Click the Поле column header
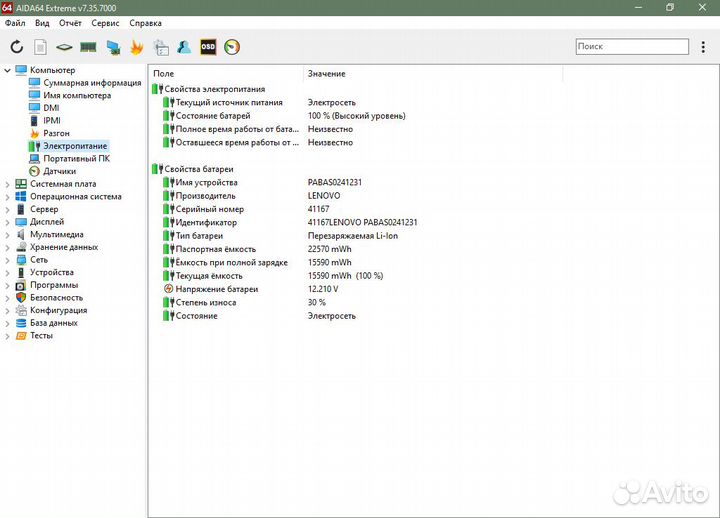 pos(225,73)
